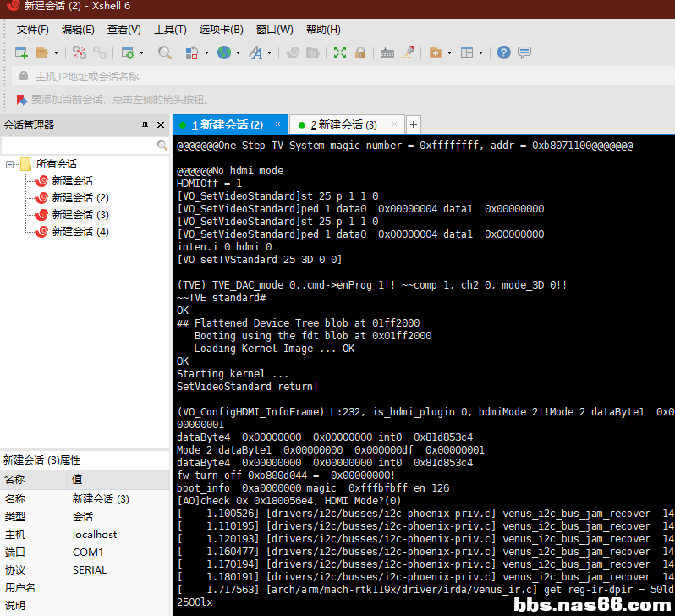Switch to tab 2 新建会话 (3)
Screen dimensions: 675x616
[x=343, y=124]
